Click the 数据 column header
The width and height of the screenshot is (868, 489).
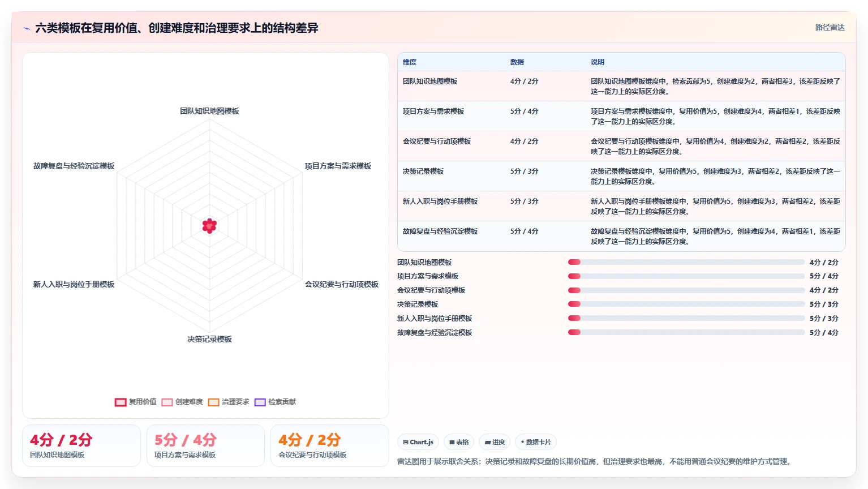[x=517, y=62]
